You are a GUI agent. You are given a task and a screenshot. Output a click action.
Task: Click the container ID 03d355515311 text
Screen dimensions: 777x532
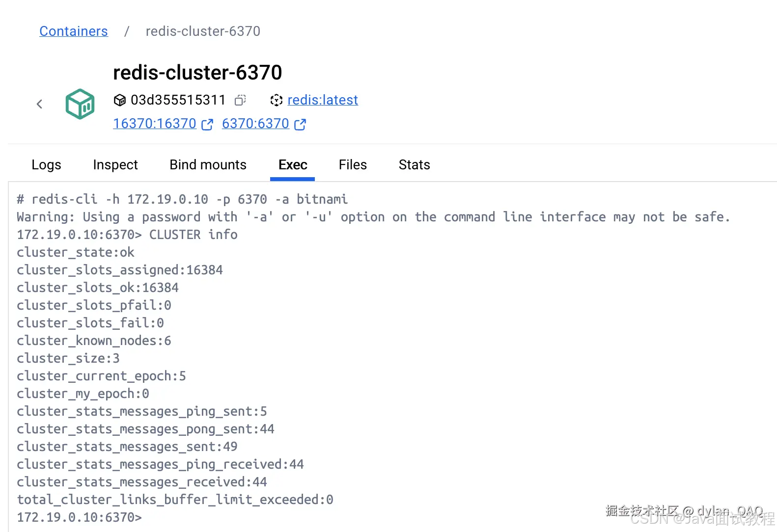[x=178, y=100]
